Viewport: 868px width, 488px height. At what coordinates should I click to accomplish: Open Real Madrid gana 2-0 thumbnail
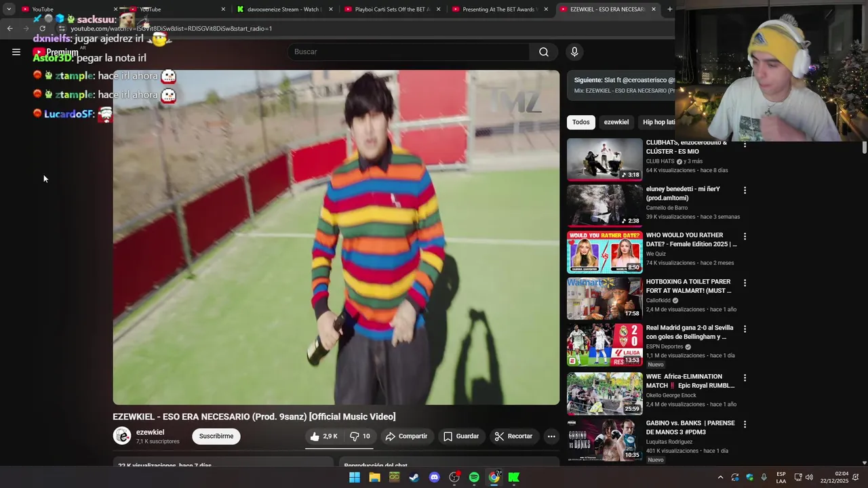(x=605, y=344)
